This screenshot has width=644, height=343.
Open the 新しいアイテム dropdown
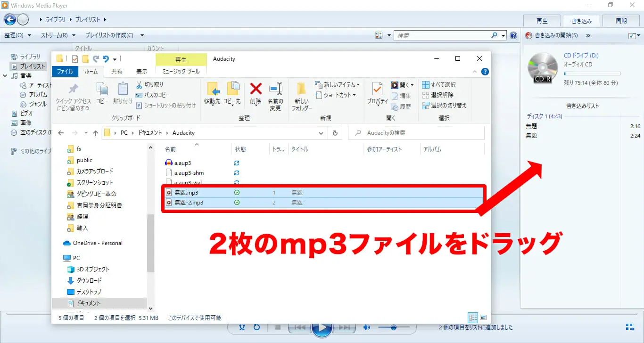tap(337, 85)
